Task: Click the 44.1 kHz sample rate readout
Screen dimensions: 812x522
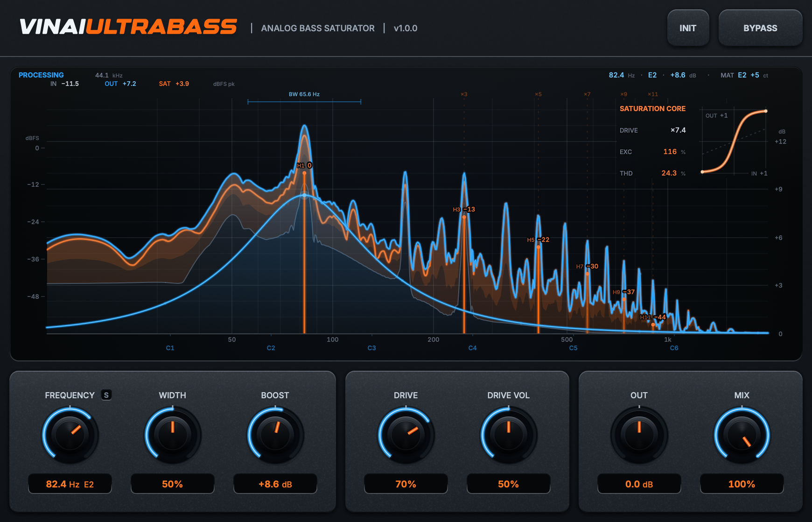Action: point(109,75)
